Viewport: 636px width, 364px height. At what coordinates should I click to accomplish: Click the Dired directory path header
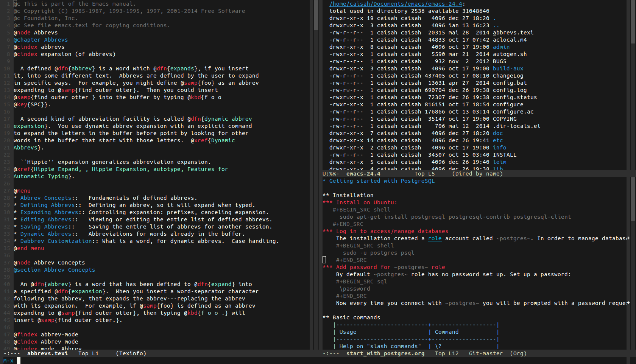point(396,4)
